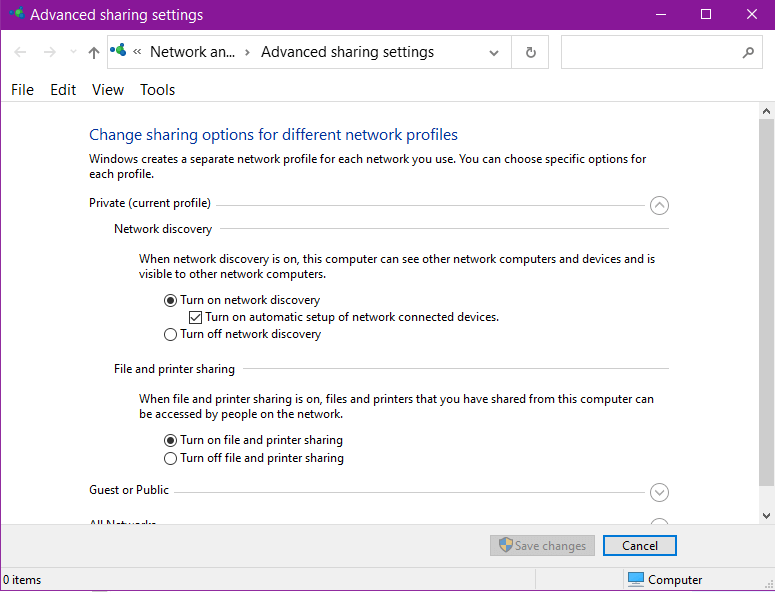Click the title bar app icon
775x592 pixels.
[x=17, y=13]
